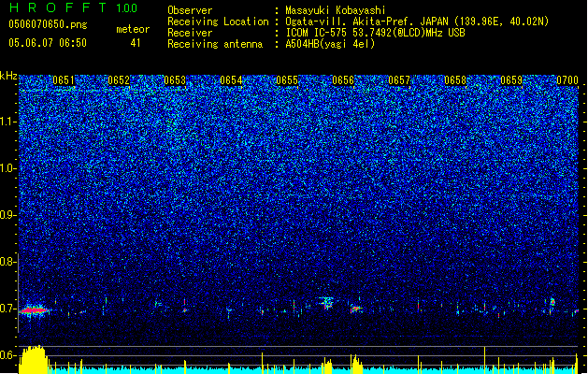This screenshot has width=588, height=374.
Task: Click the 0656 time marker
Action: click(343, 80)
